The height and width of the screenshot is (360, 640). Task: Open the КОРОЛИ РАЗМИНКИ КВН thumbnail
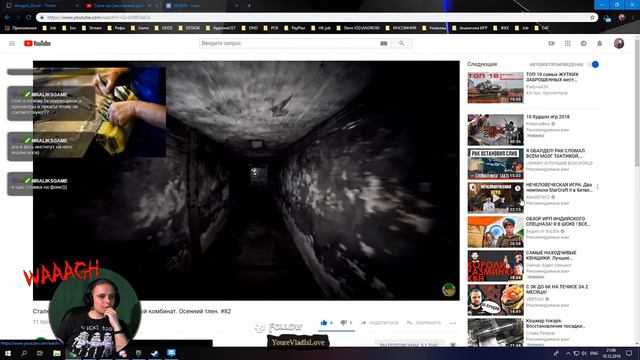[496, 266]
